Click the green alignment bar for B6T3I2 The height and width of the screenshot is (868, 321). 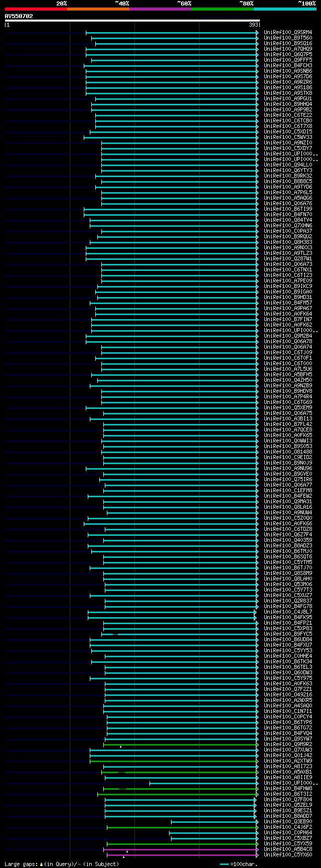tap(178, 794)
